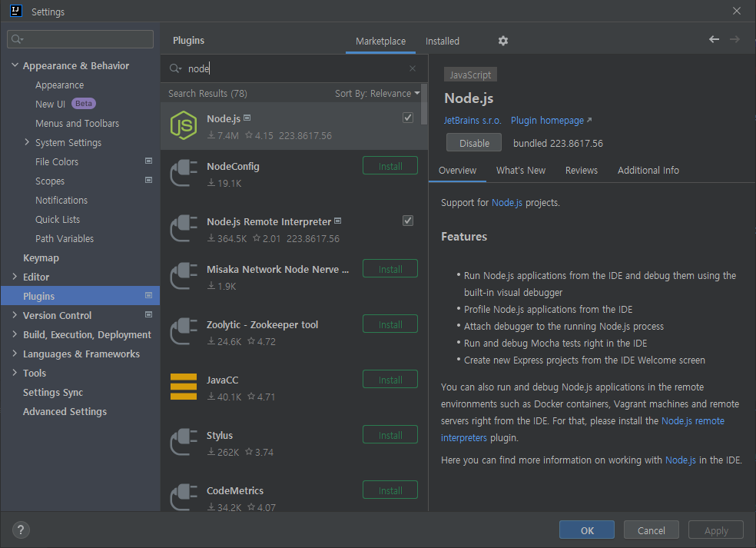Install the Stylus plugin
This screenshot has width=756, height=548.
coord(390,435)
